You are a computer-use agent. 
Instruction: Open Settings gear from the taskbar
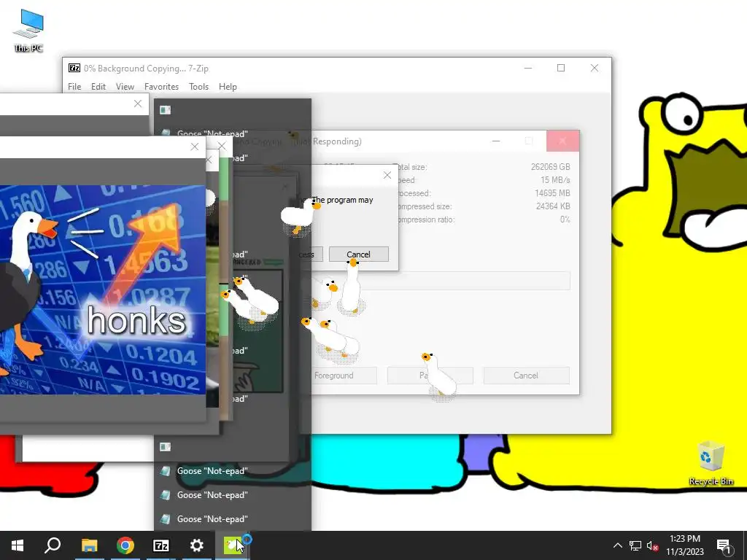197,545
